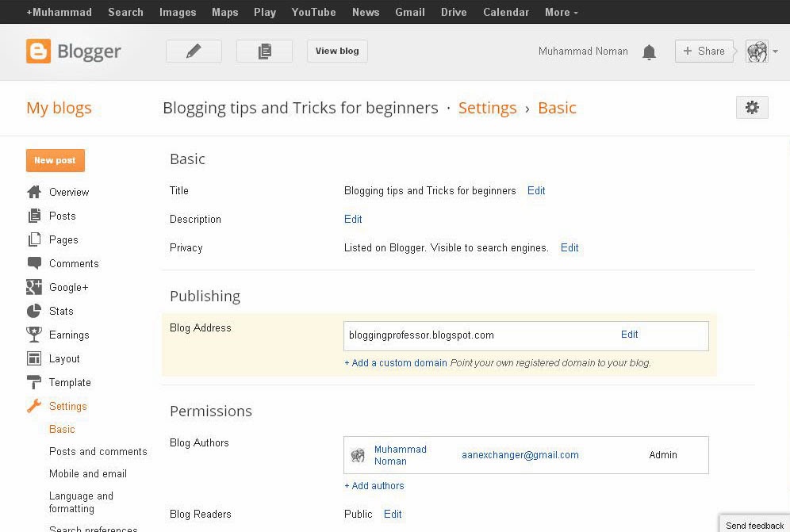Viewport: 790px width, 532px height.
Task: Expand the account dropdown arrow beside avatar
Action: 776,52
